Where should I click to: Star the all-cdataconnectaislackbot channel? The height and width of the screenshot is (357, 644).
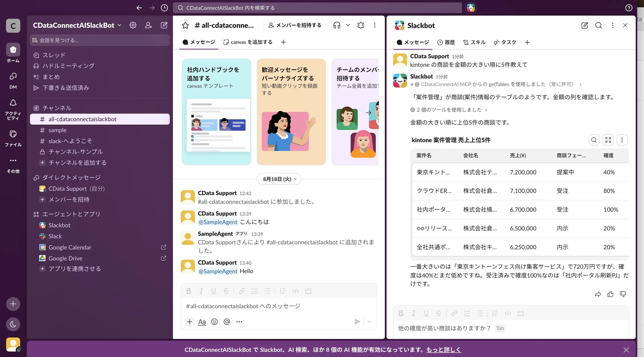click(x=185, y=25)
